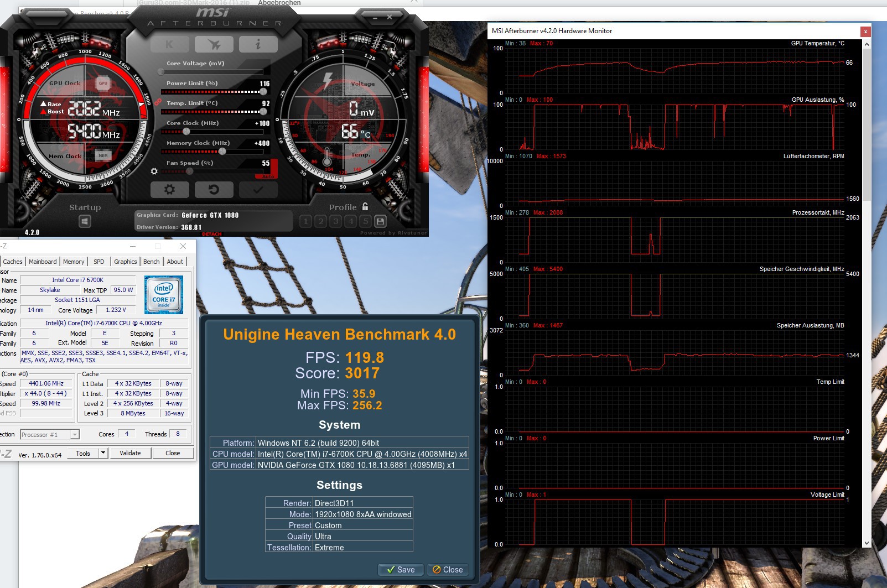Toggle the profile lock padlock icon
This screenshot has width=887, height=588.
[x=365, y=206]
